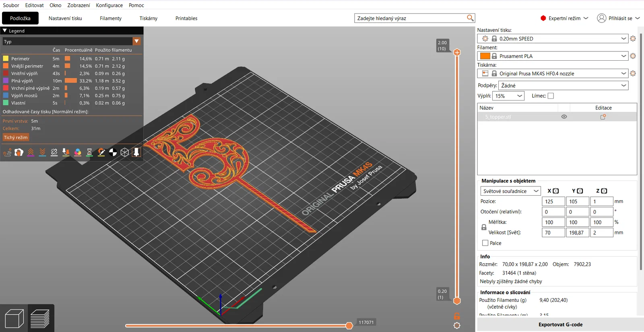This screenshot has width=644, height=332.
Task: Switch to the Nastavení tisku tab
Action: 65,18
